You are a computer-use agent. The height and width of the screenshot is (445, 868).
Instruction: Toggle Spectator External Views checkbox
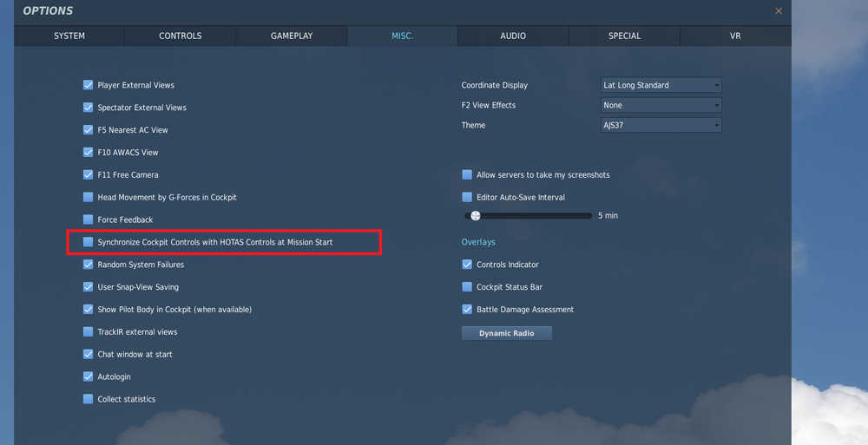[x=88, y=108]
